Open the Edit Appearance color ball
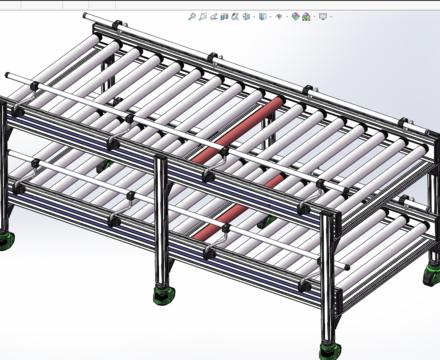Image resolution: width=440 pixels, height=360 pixels. pos(295,16)
